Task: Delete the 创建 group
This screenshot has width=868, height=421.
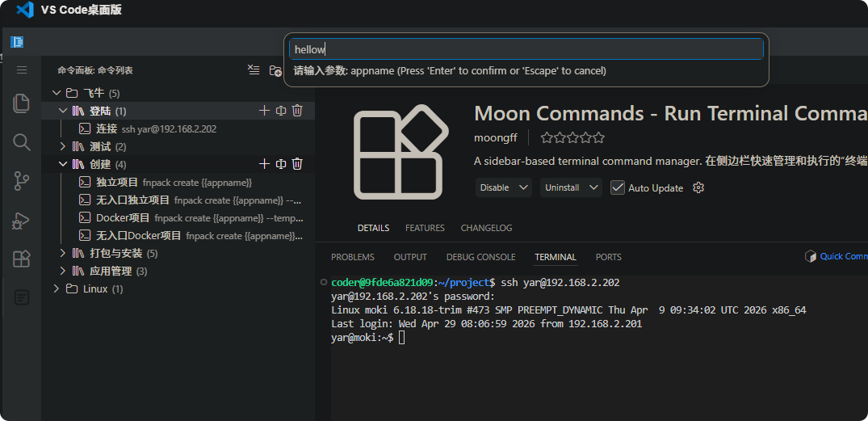Action: tap(297, 164)
